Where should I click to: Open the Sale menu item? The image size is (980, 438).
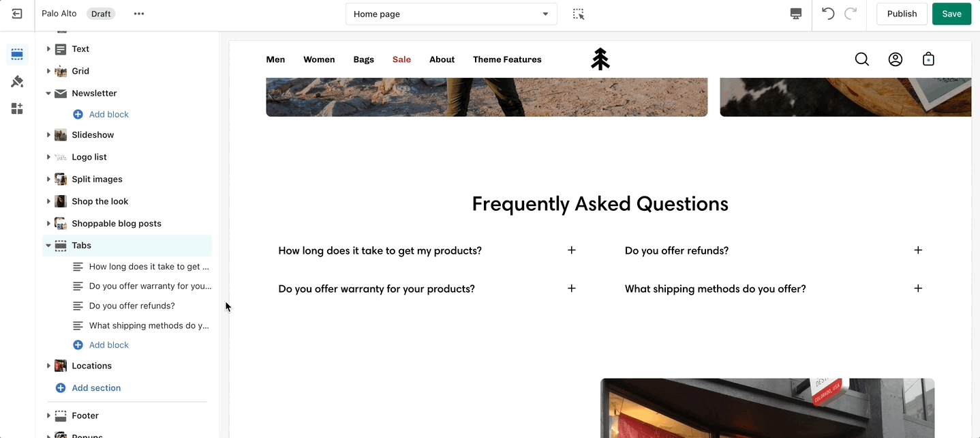click(x=401, y=59)
